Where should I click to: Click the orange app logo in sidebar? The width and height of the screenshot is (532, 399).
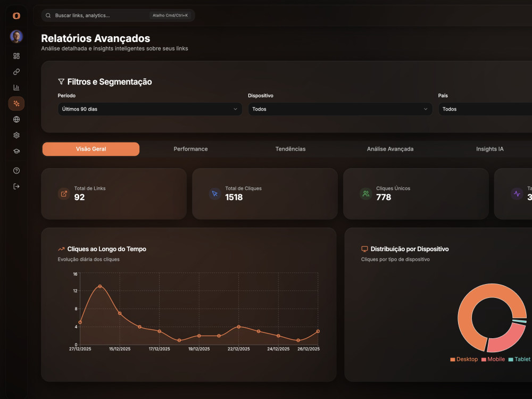(x=16, y=15)
